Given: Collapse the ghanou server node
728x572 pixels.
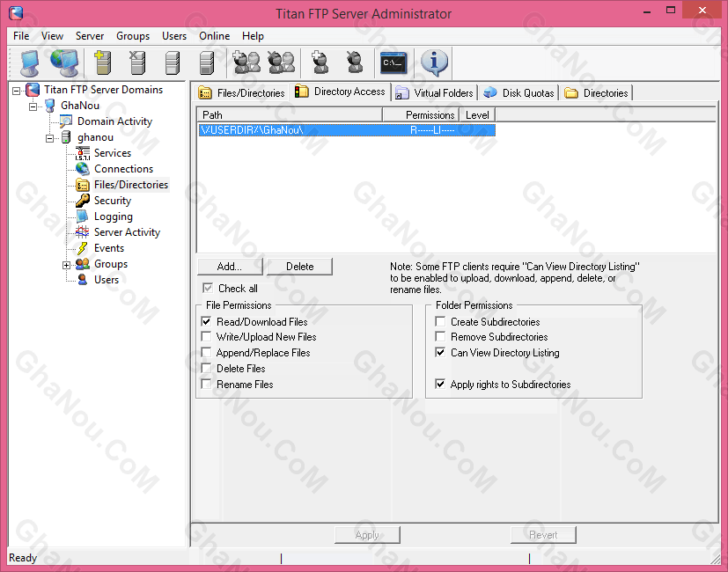Looking at the screenshot, I should point(49,138).
